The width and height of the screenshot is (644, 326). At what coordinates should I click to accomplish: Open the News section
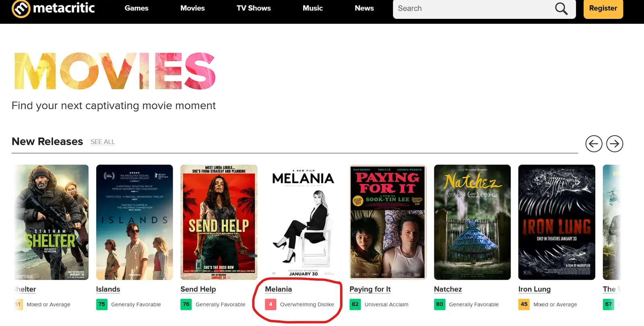pyautogui.click(x=364, y=8)
